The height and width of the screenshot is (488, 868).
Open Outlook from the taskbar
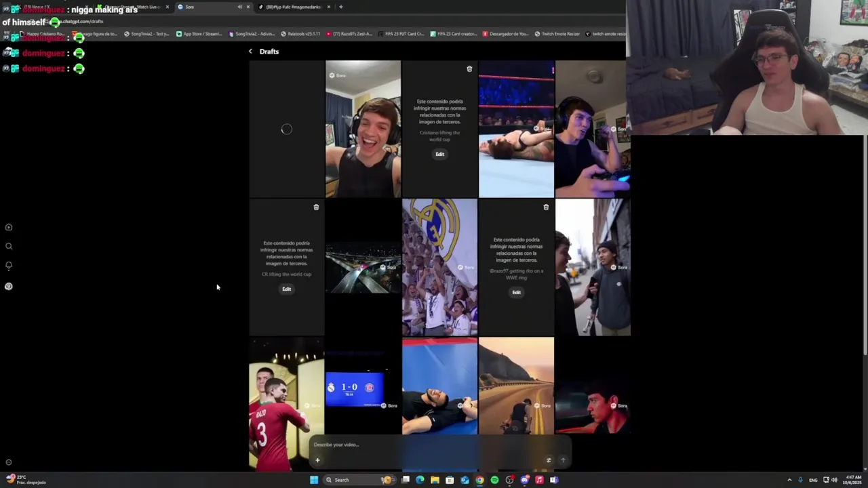click(465, 480)
